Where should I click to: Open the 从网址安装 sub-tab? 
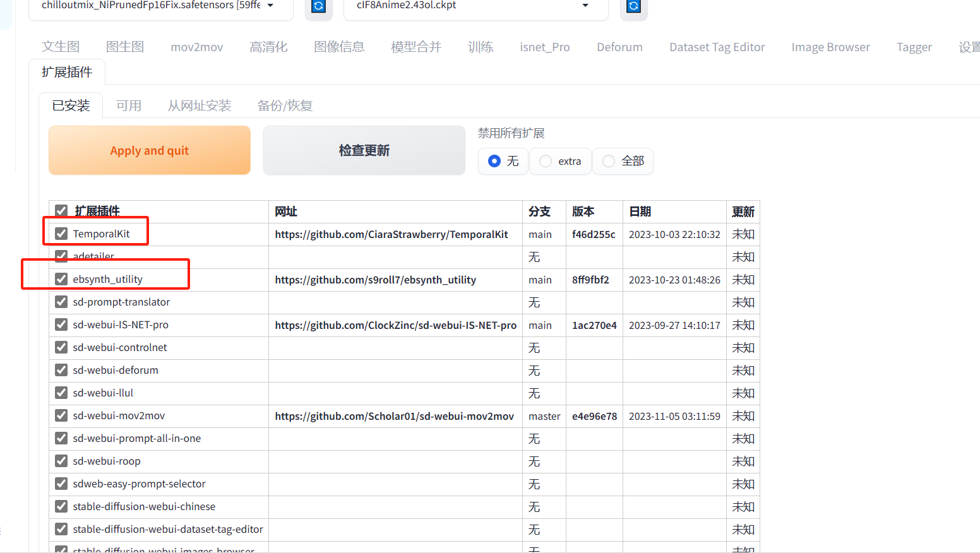pos(200,105)
